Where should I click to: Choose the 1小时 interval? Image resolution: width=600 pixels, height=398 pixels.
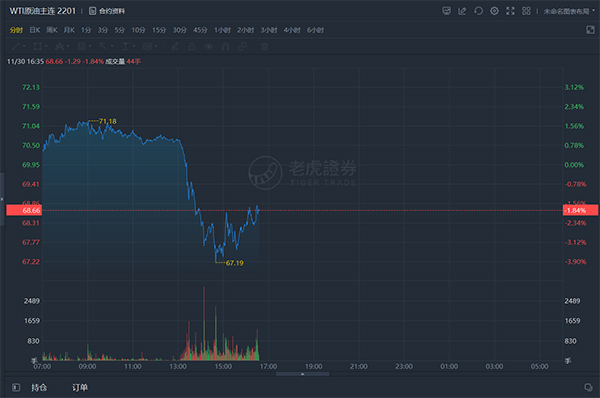(x=222, y=30)
